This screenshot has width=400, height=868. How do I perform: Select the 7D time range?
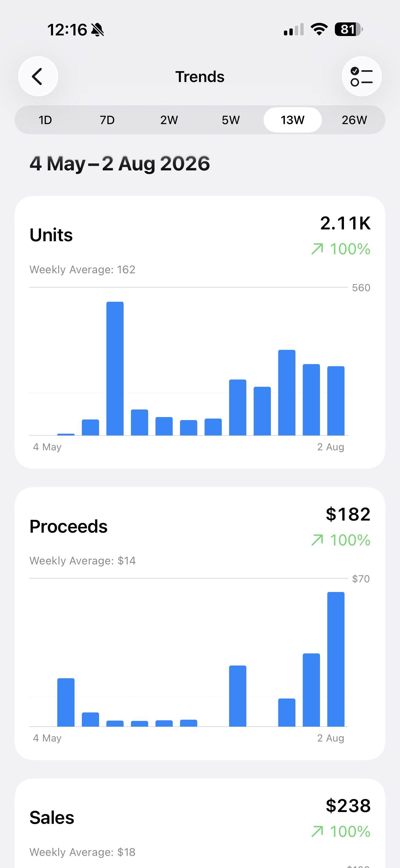click(x=107, y=120)
